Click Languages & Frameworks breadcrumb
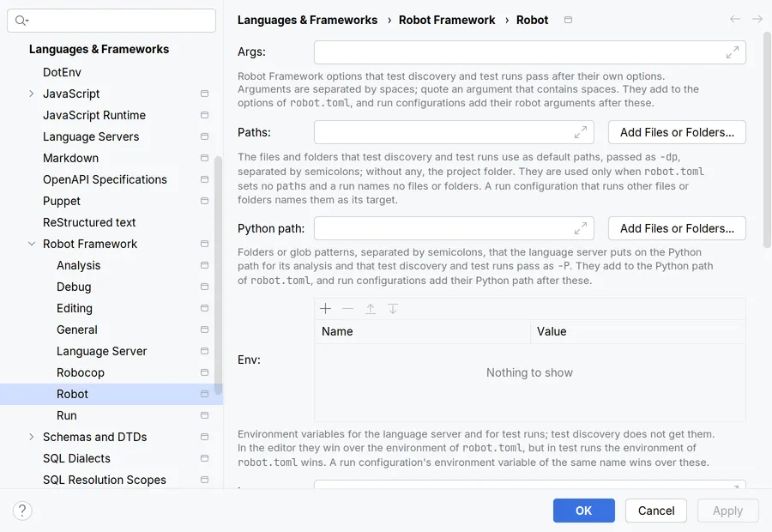The height and width of the screenshot is (532, 772). [307, 21]
